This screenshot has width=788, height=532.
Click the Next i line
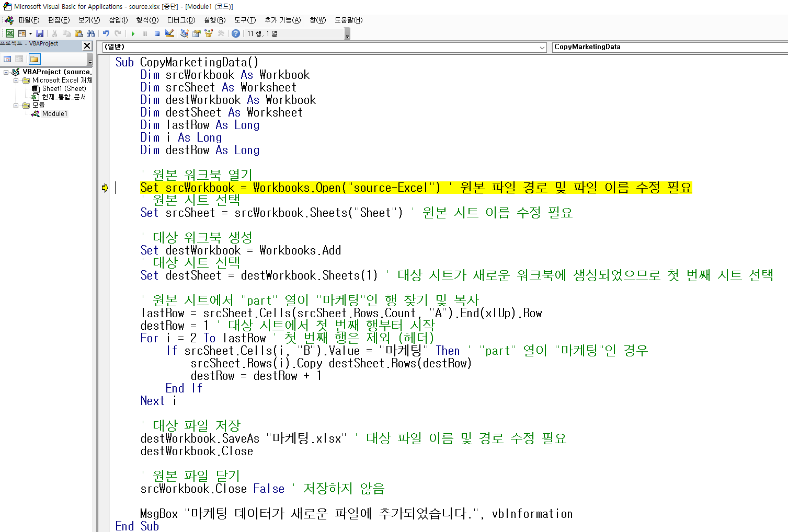tap(158, 401)
